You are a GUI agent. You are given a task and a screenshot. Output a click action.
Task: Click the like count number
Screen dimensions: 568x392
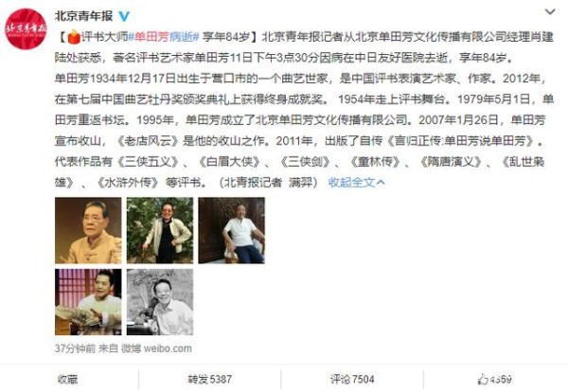coord(501,380)
